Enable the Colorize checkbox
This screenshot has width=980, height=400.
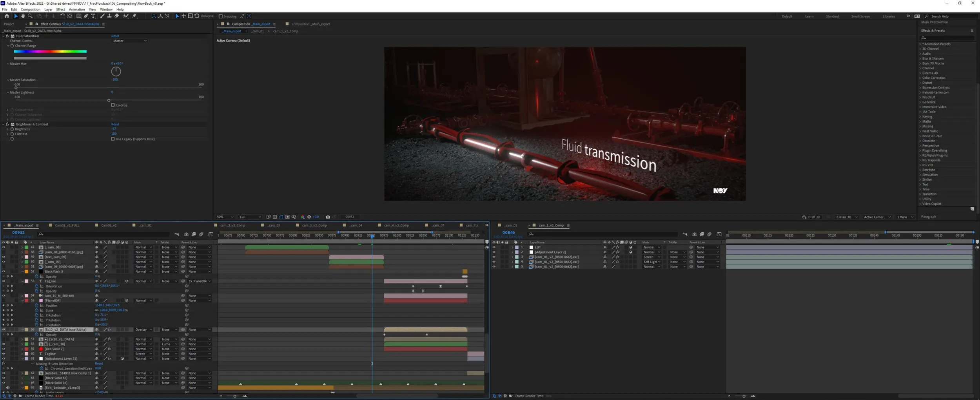[113, 105]
